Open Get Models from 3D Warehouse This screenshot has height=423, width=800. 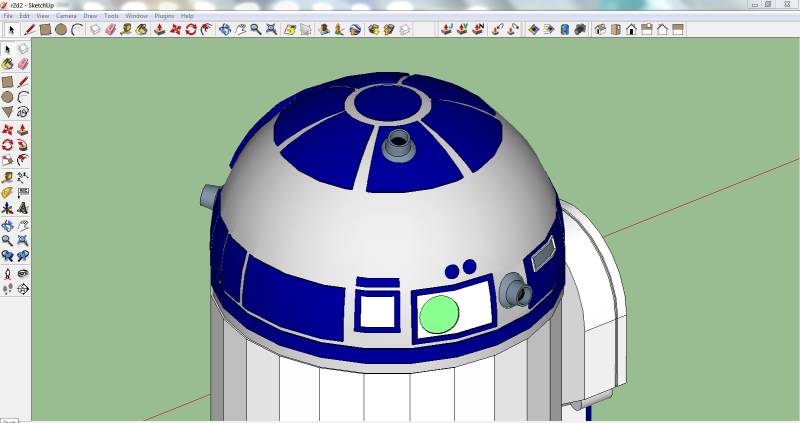point(373,30)
